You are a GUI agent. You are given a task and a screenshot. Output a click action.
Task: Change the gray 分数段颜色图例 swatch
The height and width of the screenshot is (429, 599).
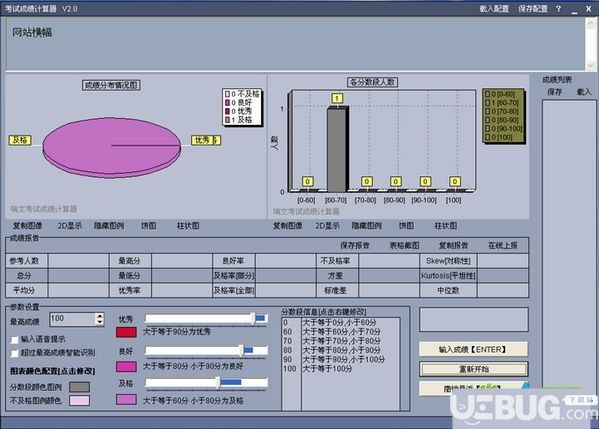pos(79,387)
